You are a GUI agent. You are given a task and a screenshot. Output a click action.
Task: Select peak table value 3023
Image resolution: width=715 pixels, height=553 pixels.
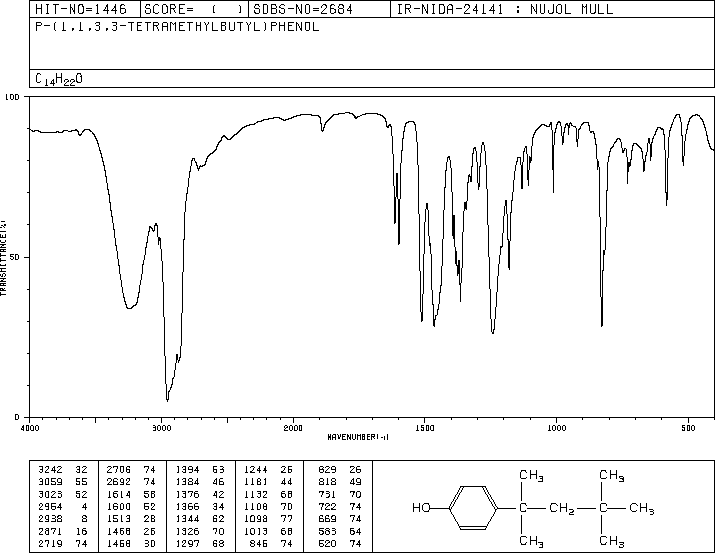point(50,495)
